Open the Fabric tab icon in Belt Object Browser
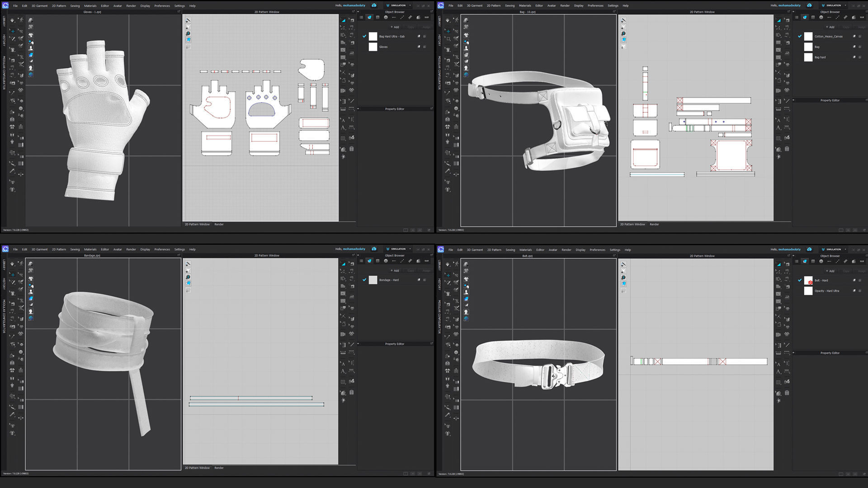This screenshot has width=868, height=488. point(805,261)
